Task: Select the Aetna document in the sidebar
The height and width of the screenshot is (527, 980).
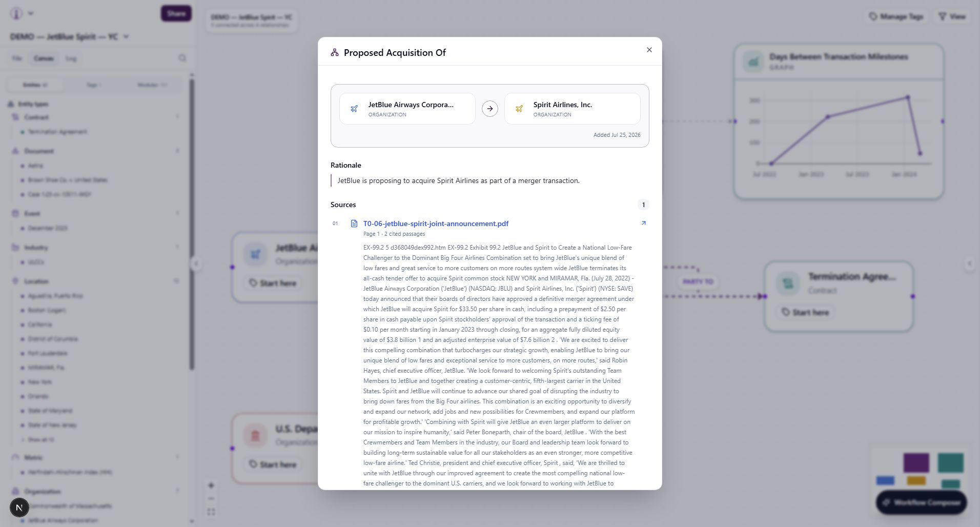Action: click(35, 166)
